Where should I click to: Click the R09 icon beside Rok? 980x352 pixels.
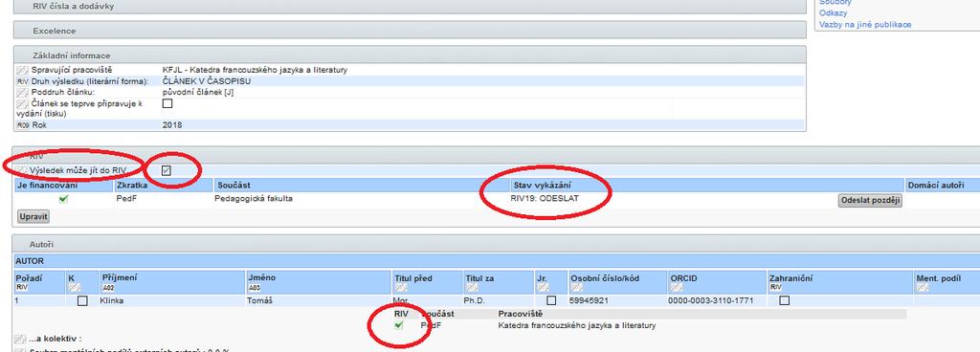(x=23, y=125)
